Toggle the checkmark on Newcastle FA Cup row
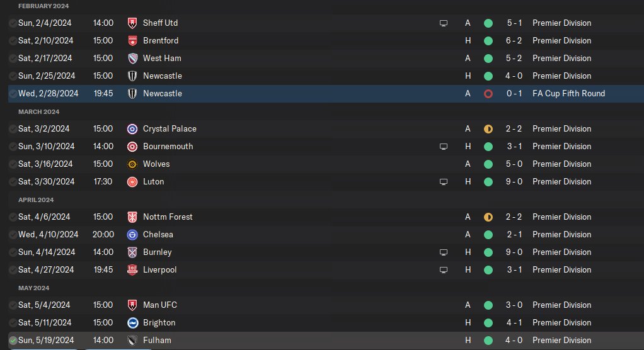This screenshot has height=350, width=644. point(13,94)
